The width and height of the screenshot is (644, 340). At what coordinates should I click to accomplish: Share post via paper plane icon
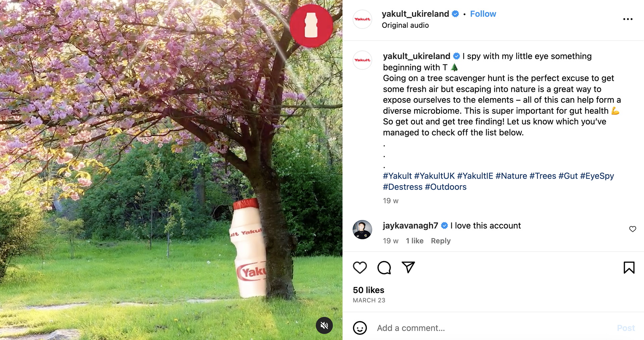(x=408, y=267)
